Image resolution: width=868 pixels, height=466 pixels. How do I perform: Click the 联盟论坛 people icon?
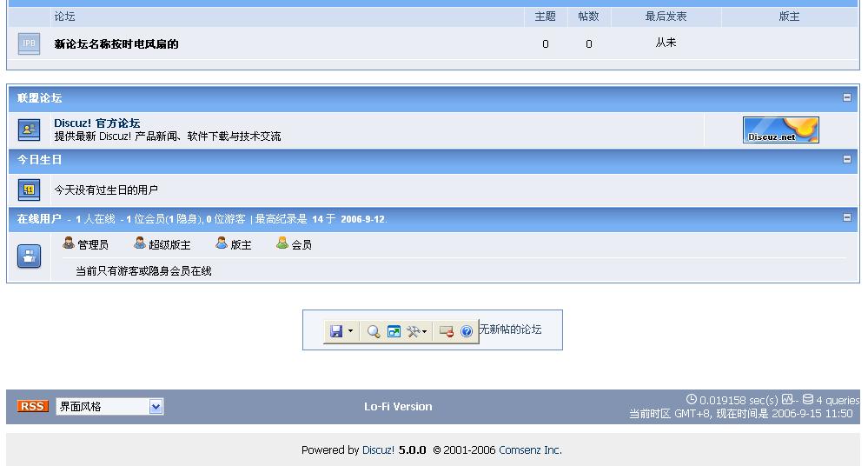[29, 130]
